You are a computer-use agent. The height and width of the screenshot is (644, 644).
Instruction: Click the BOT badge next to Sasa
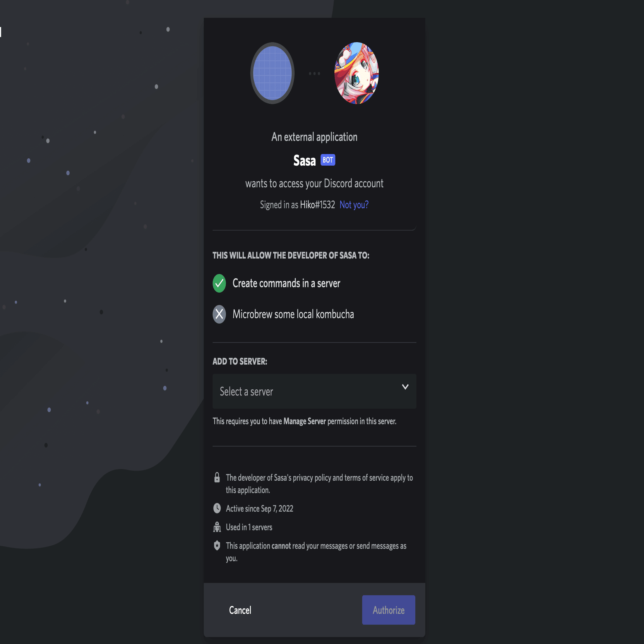[x=328, y=160]
